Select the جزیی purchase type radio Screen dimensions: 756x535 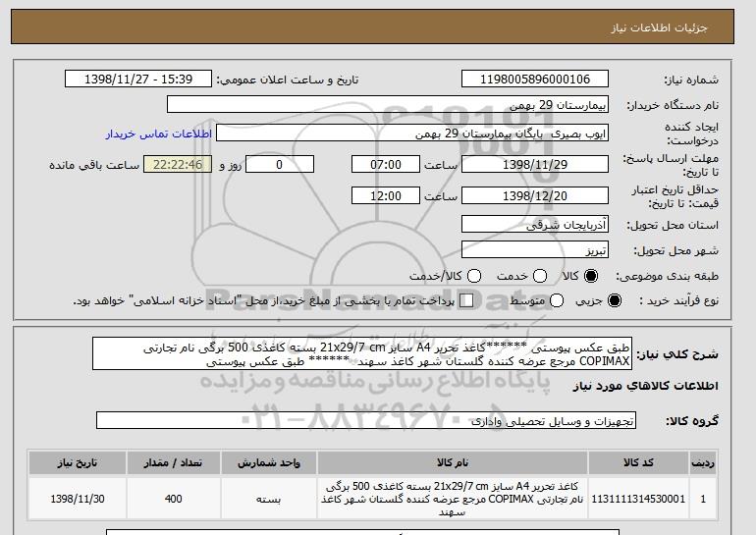point(615,300)
